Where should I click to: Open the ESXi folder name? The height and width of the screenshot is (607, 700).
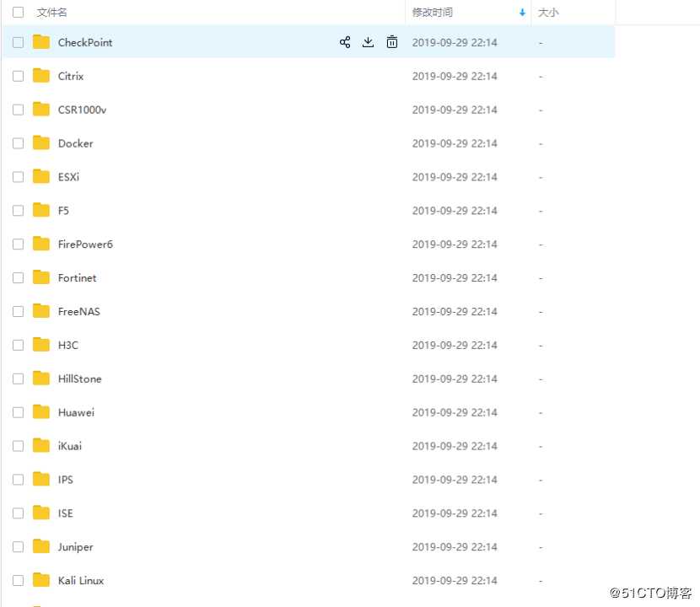tap(69, 177)
